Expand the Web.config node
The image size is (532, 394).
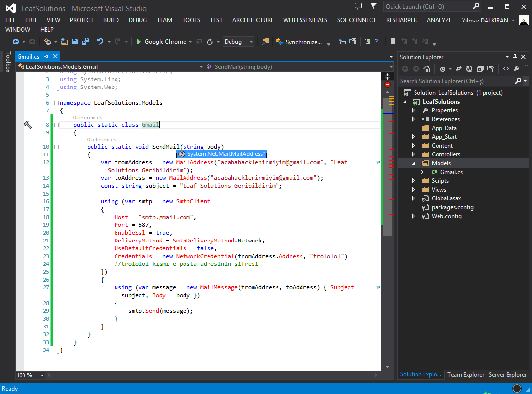pos(413,216)
